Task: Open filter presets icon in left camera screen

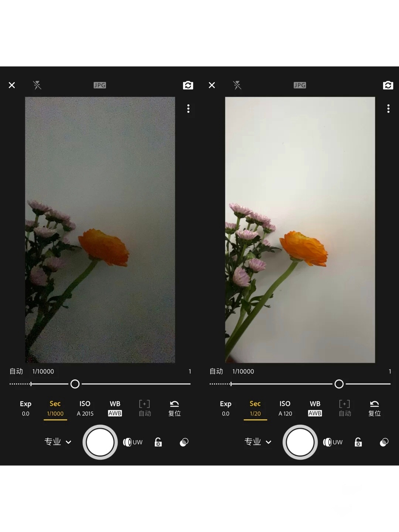Action: tap(184, 442)
